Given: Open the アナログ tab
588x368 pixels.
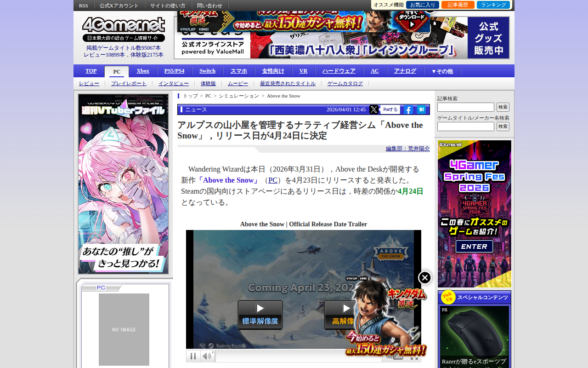Looking at the screenshot, I should 405,71.
